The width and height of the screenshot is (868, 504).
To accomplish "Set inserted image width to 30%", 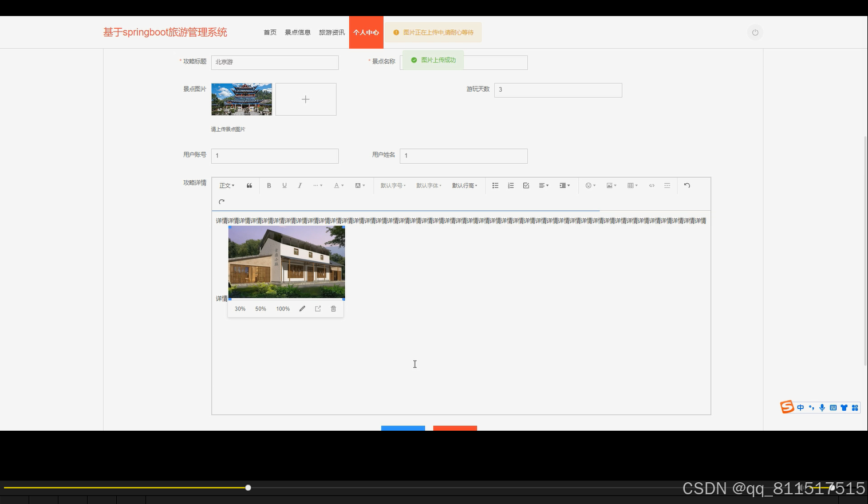I will coord(240,309).
